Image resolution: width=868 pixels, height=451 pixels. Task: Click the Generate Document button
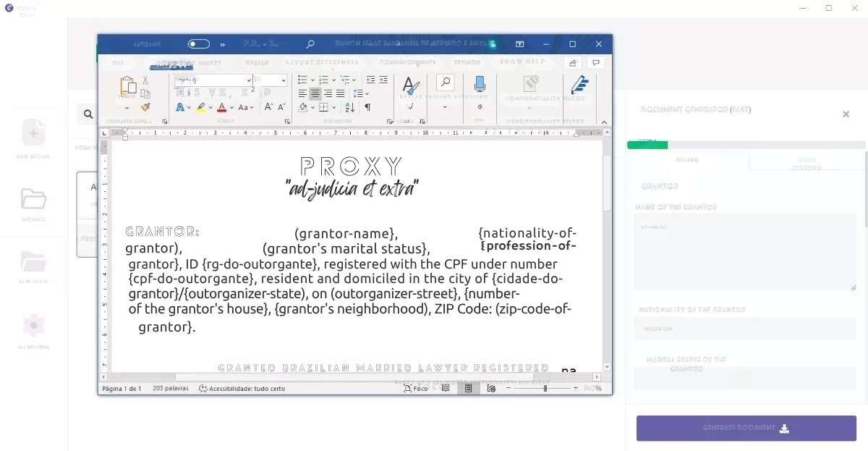pyautogui.click(x=746, y=428)
